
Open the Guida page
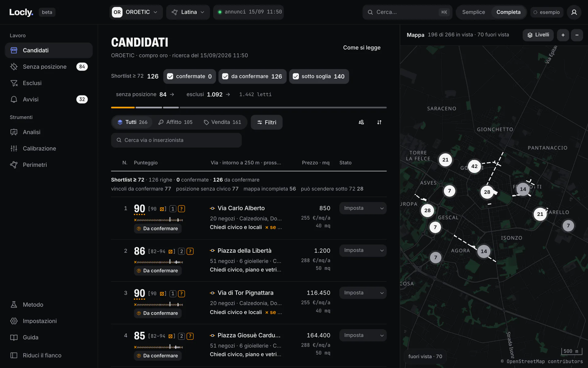(49, 337)
